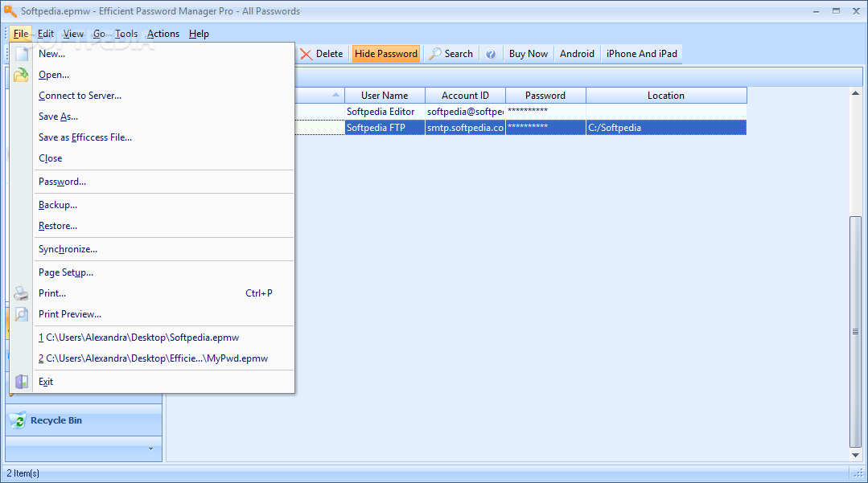Click the Recycle Bin sidebar section

click(x=84, y=420)
